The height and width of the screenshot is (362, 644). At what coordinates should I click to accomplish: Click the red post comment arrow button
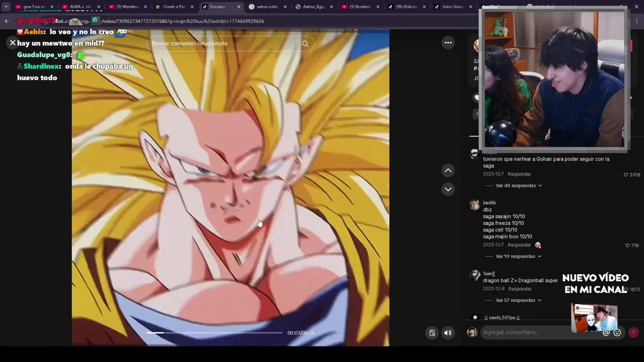[633, 332]
